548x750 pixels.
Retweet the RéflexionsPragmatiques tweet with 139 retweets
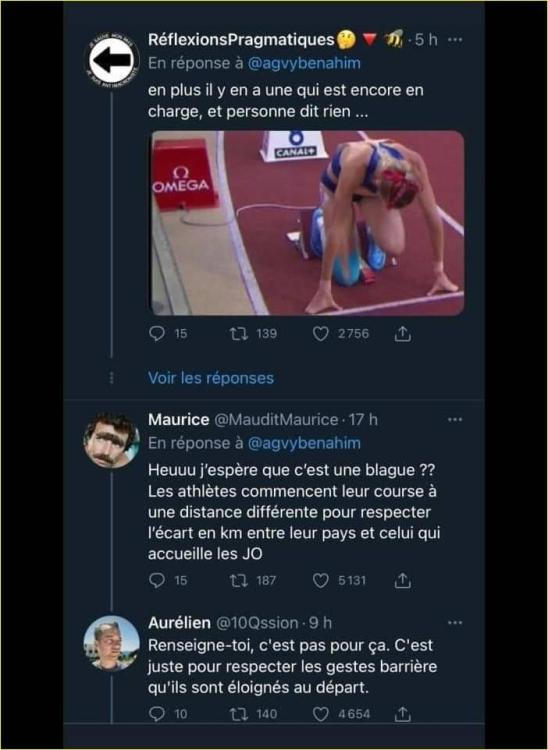point(239,333)
